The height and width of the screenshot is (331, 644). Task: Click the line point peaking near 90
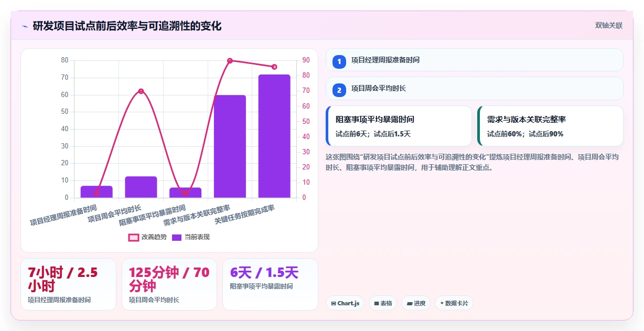(x=230, y=61)
